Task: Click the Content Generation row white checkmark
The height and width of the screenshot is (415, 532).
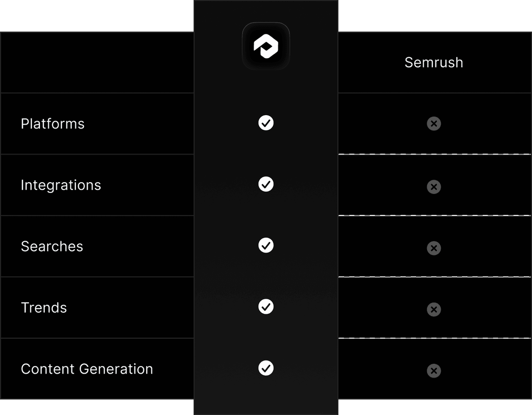Action: click(x=266, y=368)
